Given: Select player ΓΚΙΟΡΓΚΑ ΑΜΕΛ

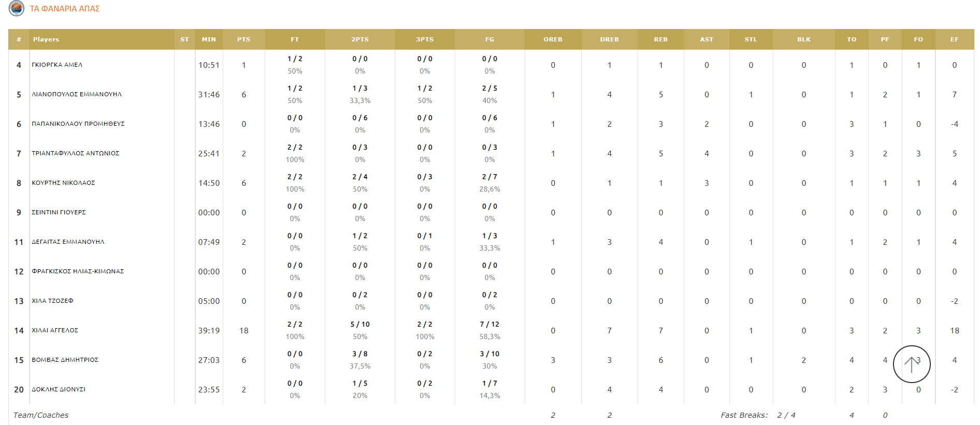Looking at the screenshot, I should coord(57,65).
